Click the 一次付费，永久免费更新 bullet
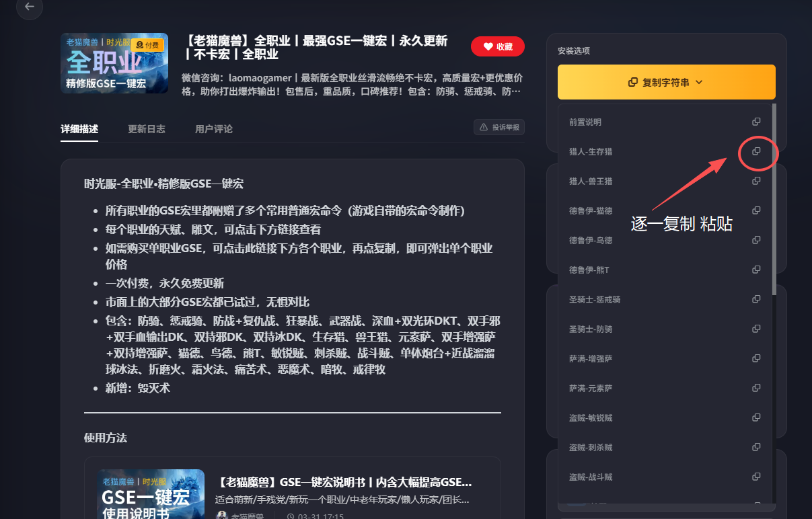Viewport: 812px width, 519px height. click(x=165, y=283)
